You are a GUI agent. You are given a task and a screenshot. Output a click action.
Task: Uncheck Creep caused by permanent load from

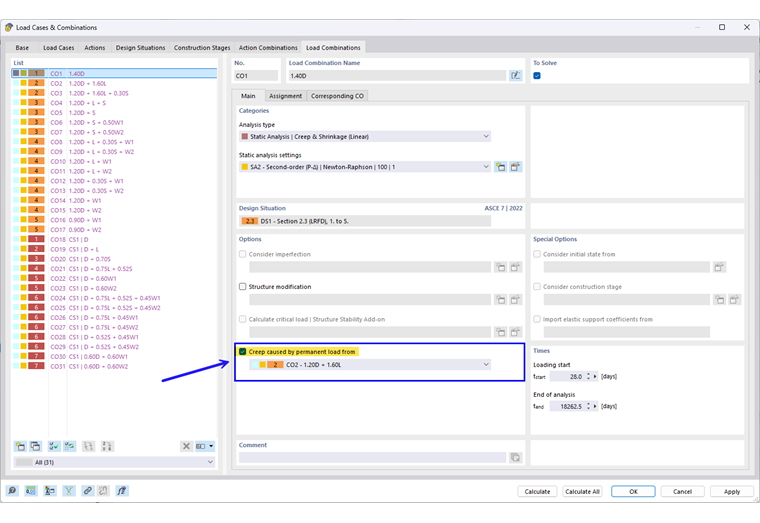pos(243,351)
